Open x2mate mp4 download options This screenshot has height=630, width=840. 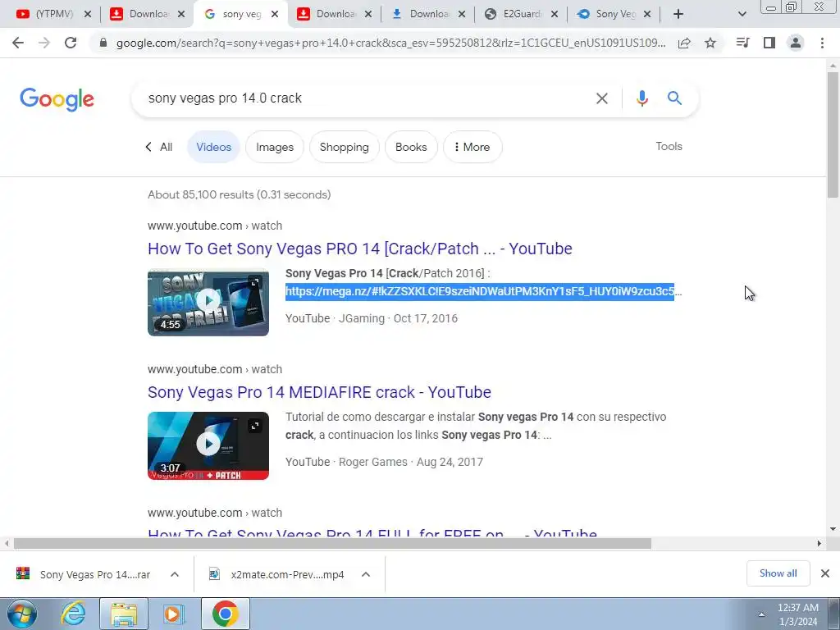click(366, 574)
